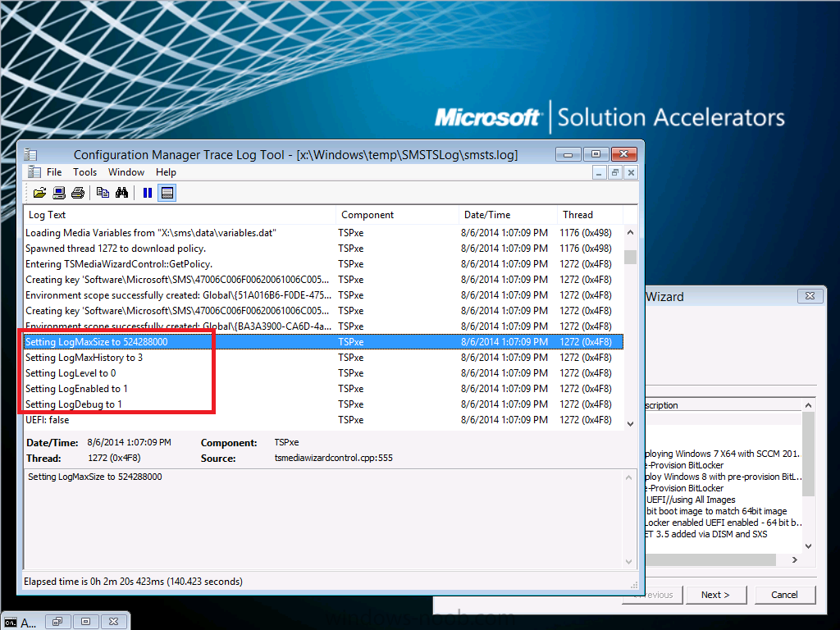The width and height of the screenshot is (840, 630).
Task: Select '.NET 3.5 added via DISM and SXS' wizard entry
Action: (x=724, y=534)
